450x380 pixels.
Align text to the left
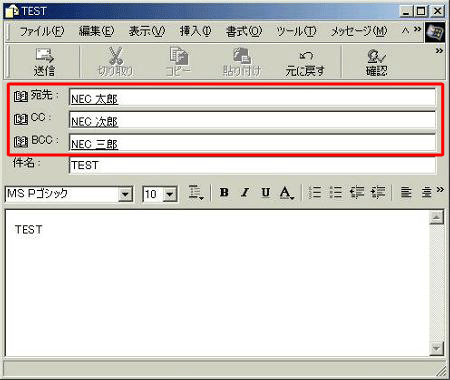click(x=406, y=192)
